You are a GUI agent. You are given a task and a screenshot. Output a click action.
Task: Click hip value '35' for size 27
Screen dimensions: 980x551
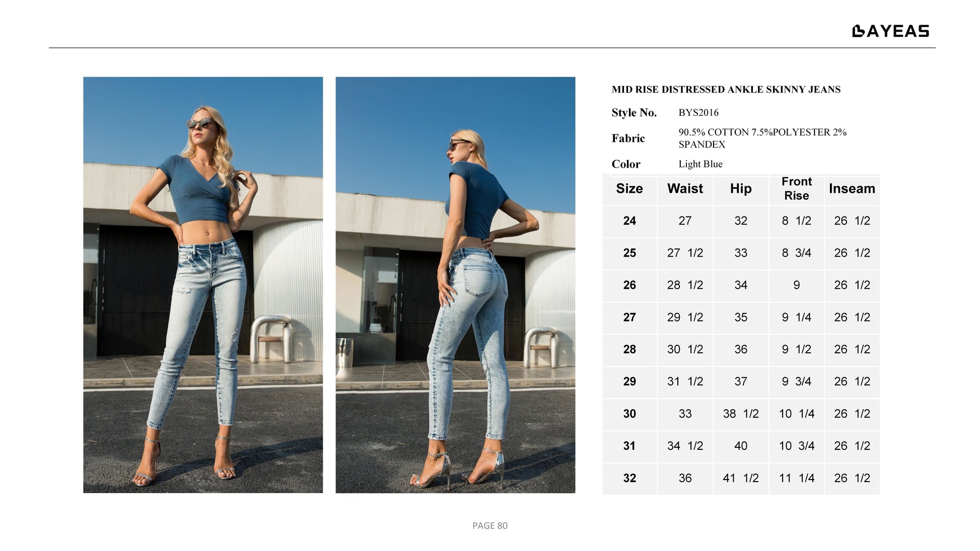point(741,318)
